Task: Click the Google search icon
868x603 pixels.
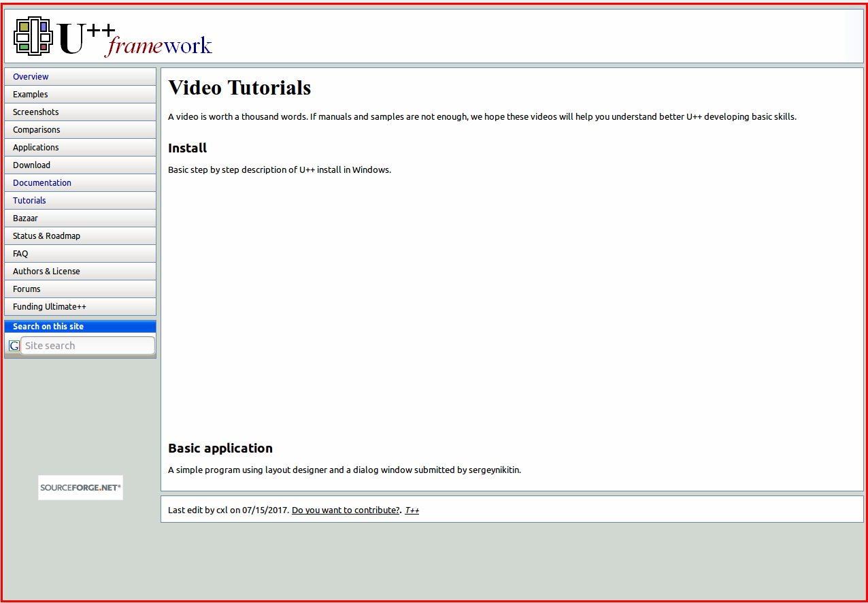Action: (x=14, y=346)
